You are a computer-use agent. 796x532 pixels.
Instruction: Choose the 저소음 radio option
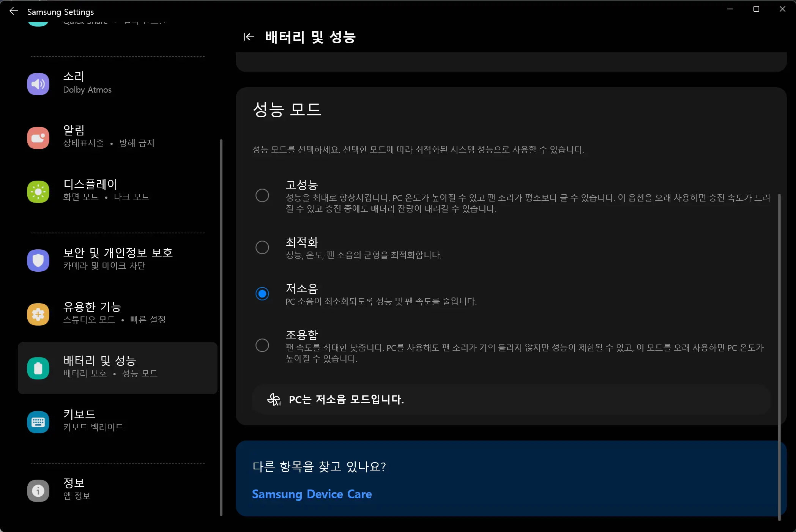[x=262, y=294]
